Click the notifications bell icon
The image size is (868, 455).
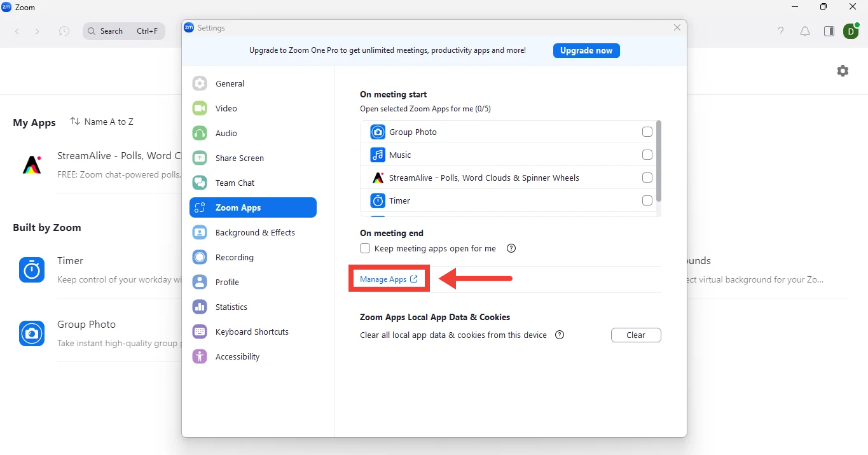[805, 31]
